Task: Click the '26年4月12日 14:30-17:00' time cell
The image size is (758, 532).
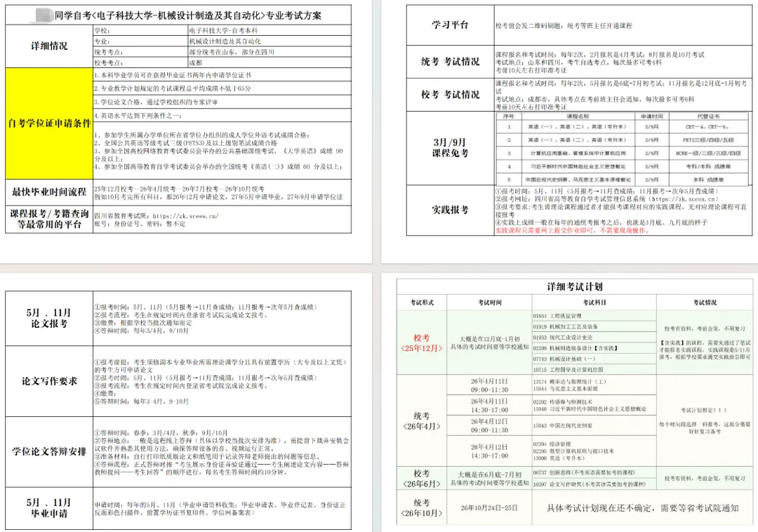Action: coord(490,451)
